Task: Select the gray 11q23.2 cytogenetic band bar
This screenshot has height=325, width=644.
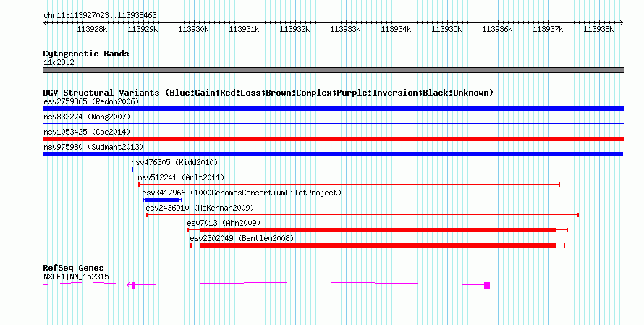Action: (x=333, y=70)
